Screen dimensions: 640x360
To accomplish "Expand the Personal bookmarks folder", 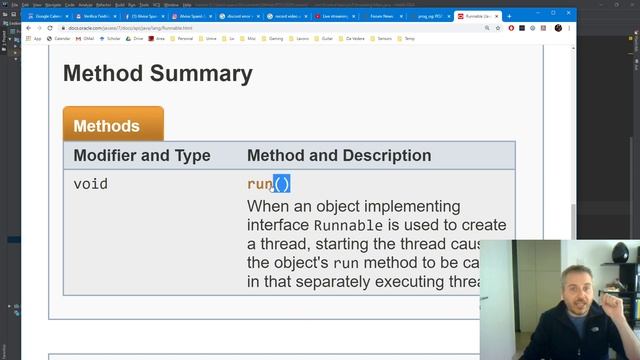I will (x=182, y=39).
